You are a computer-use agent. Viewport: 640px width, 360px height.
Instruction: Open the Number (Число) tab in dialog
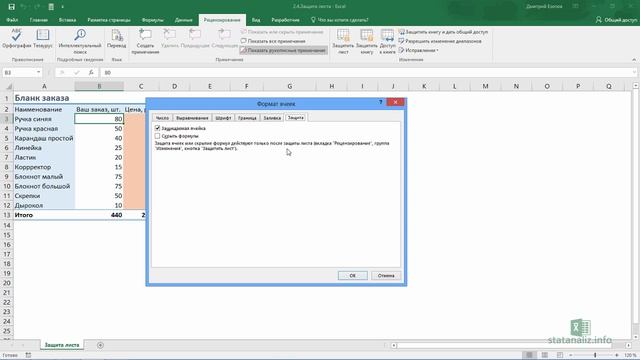(162, 118)
